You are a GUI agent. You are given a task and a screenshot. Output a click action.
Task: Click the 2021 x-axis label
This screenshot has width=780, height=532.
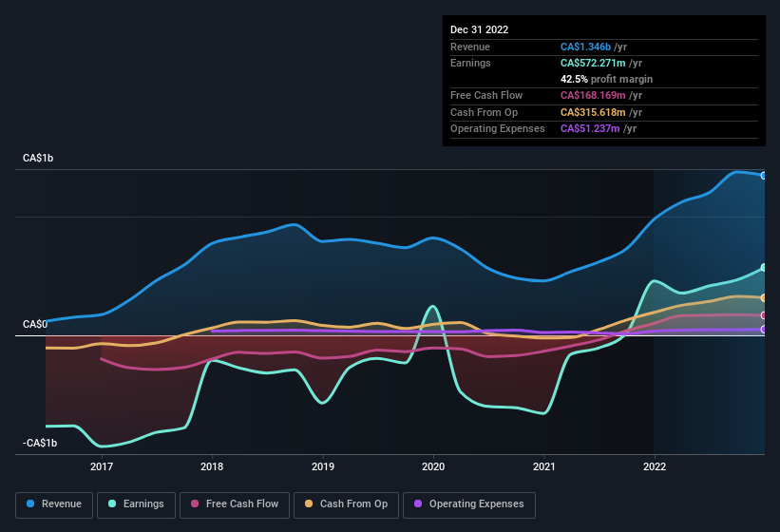544,466
